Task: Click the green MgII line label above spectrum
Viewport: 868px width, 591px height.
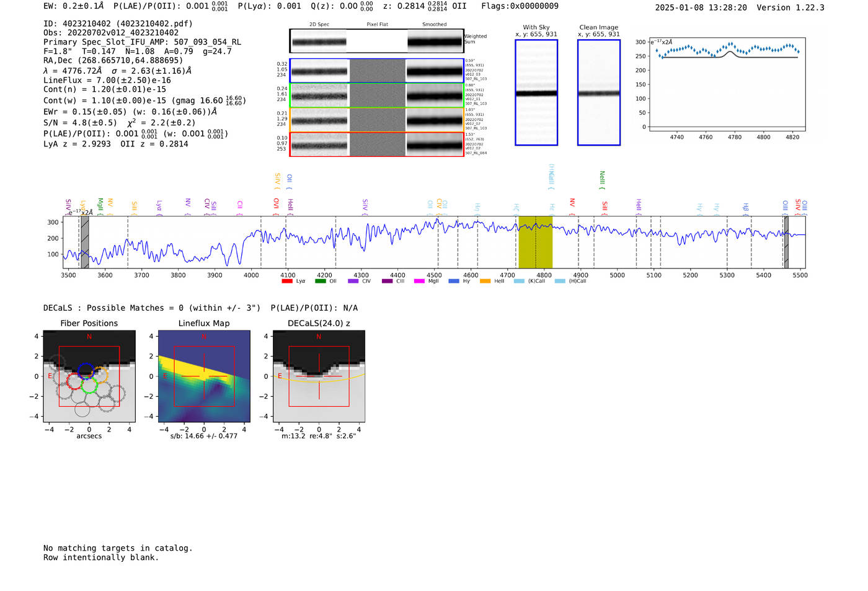Action: (100, 206)
